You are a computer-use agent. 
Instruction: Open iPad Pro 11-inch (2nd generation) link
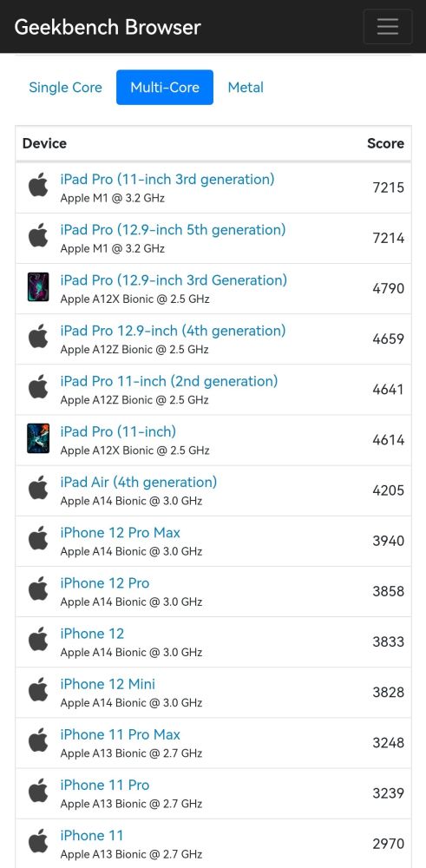pos(169,381)
